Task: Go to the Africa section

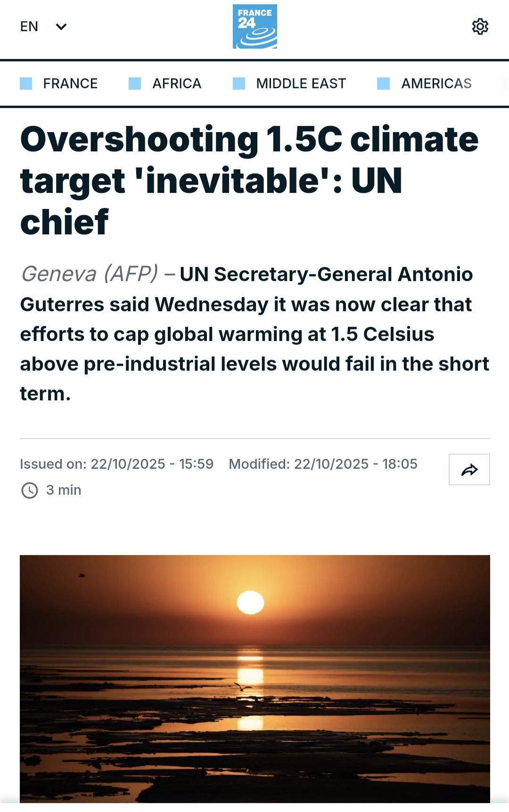Action: click(x=177, y=83)
